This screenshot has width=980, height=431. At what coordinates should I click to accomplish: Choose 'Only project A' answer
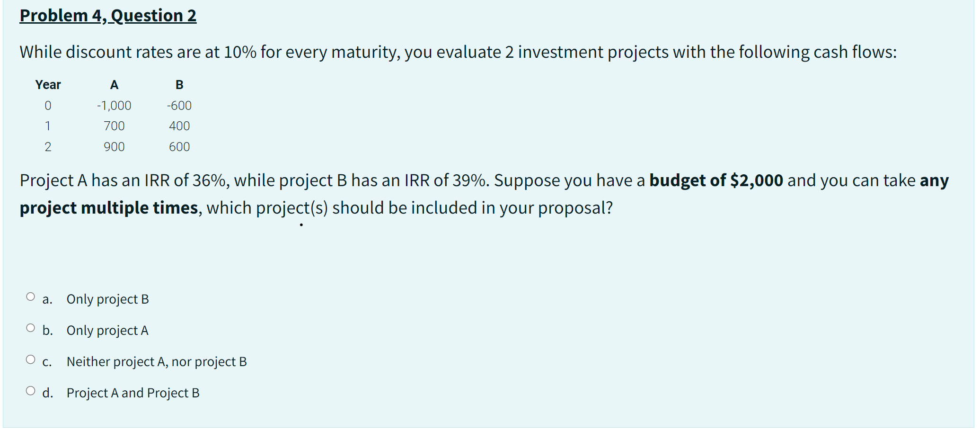click(x=107, y=330)
